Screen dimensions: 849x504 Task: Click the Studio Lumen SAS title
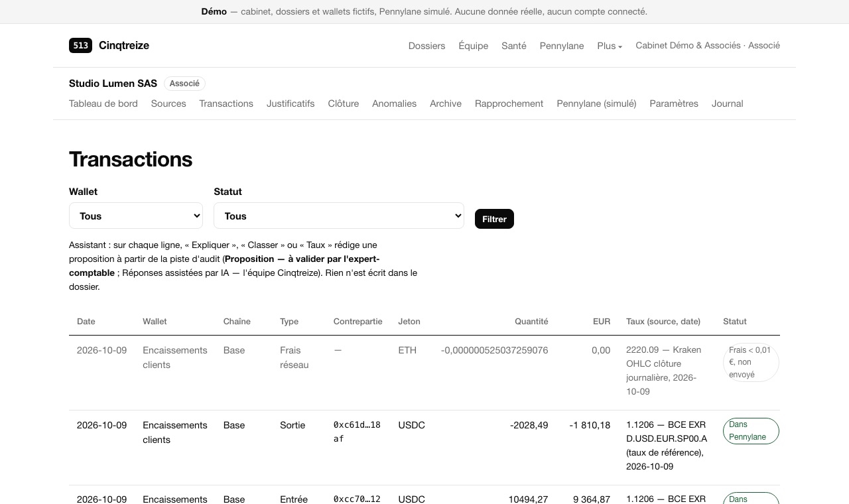[113, 83]
